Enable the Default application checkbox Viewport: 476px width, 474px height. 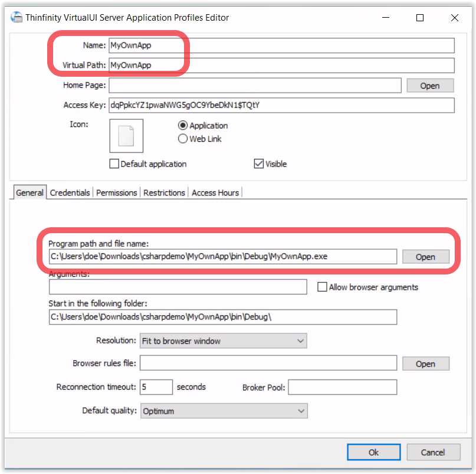[114, 164]
